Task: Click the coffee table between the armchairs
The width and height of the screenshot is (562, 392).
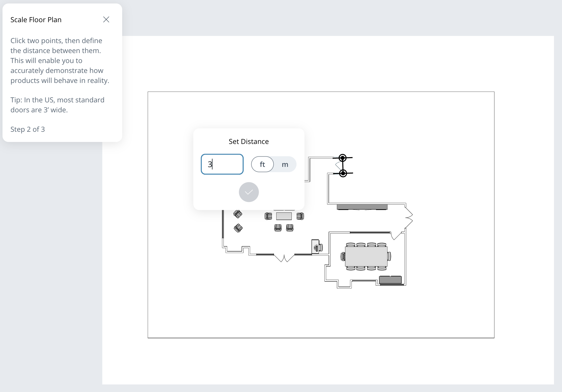Action: pyautogui.click(x=284, y=216)
